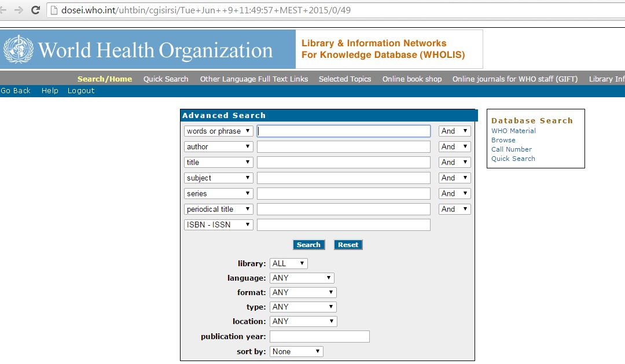
Task: Open the And operator dropdown beside author
Action: (454, 147)
